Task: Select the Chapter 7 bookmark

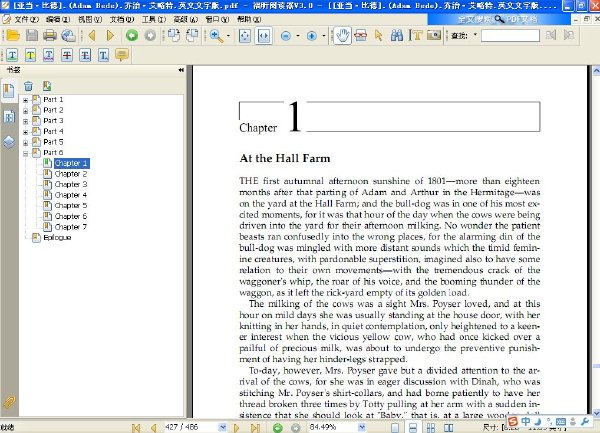Action: 71,227
